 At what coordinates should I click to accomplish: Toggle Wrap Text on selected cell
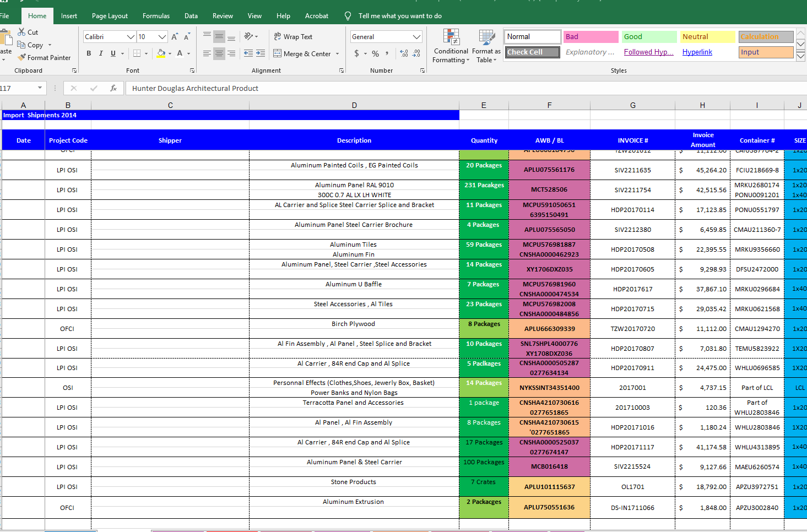293,37
